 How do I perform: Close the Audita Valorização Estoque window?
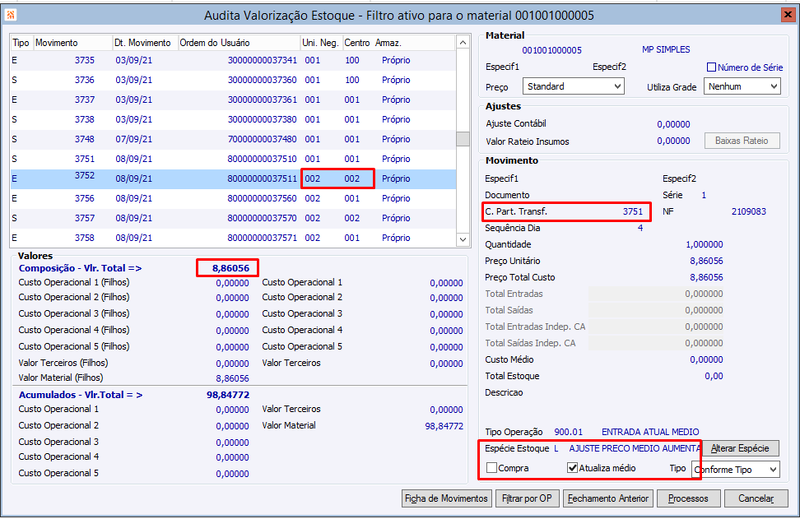pos(788,15)
